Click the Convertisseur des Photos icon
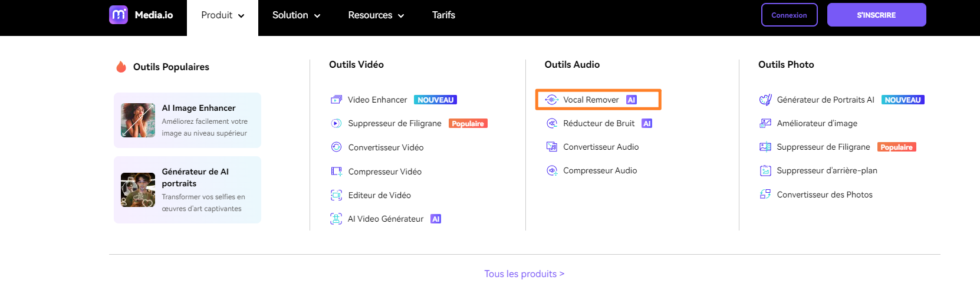This screenshot has height=283, width=980. (765, 195)
